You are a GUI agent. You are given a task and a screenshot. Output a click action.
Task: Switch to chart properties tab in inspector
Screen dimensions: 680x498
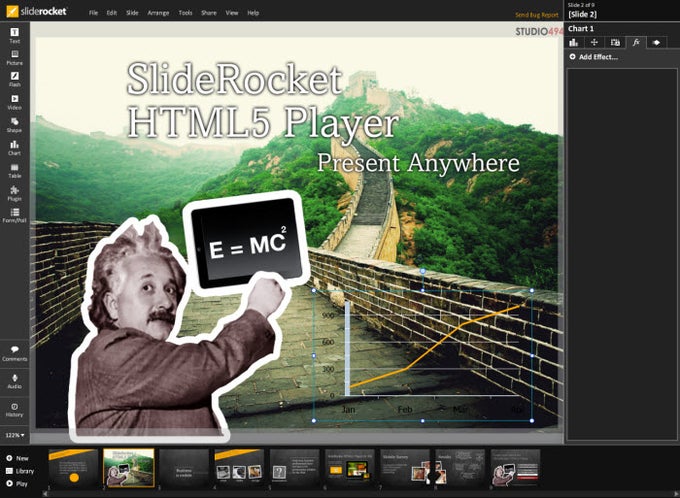[x=574, y=43]
